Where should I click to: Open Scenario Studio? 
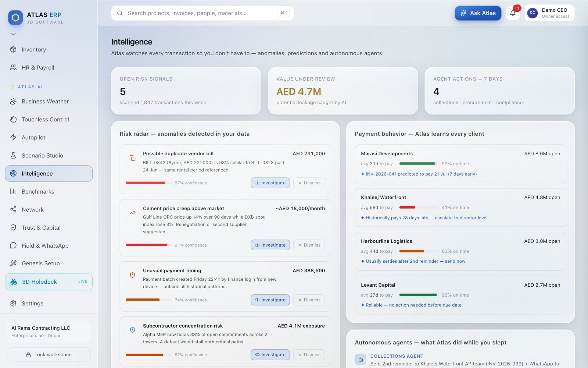tap(49, 156)
